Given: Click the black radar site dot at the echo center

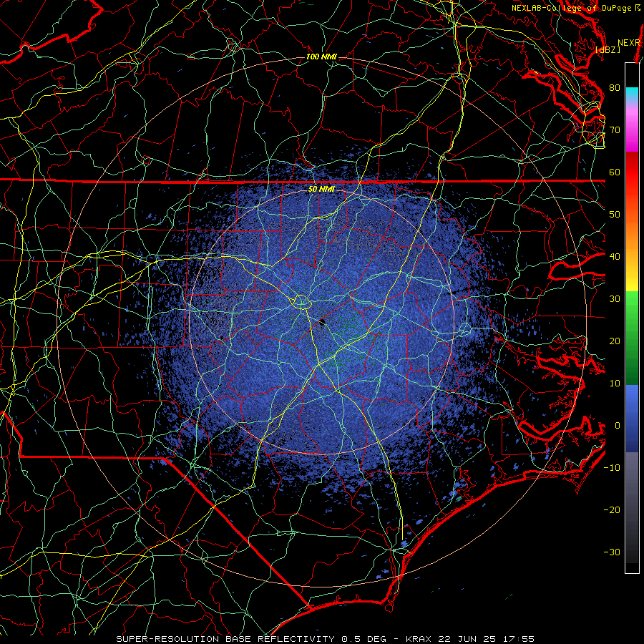Looking at the screenshot, I should click(322, 323).
